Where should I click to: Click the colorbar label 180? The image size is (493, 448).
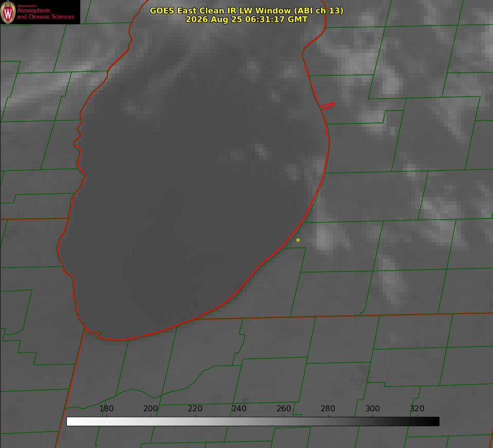pos(106,408)
